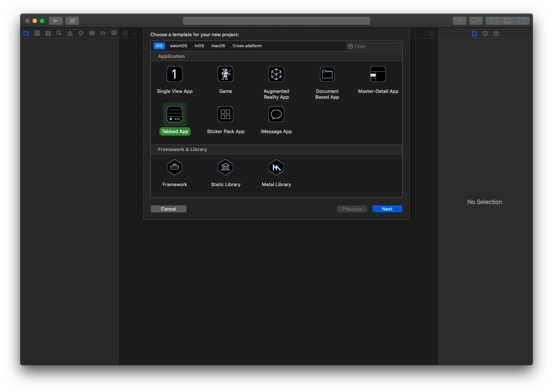The image size is (553, 392).
Task: Cancel the new project dialog
Action: point(168,209)
